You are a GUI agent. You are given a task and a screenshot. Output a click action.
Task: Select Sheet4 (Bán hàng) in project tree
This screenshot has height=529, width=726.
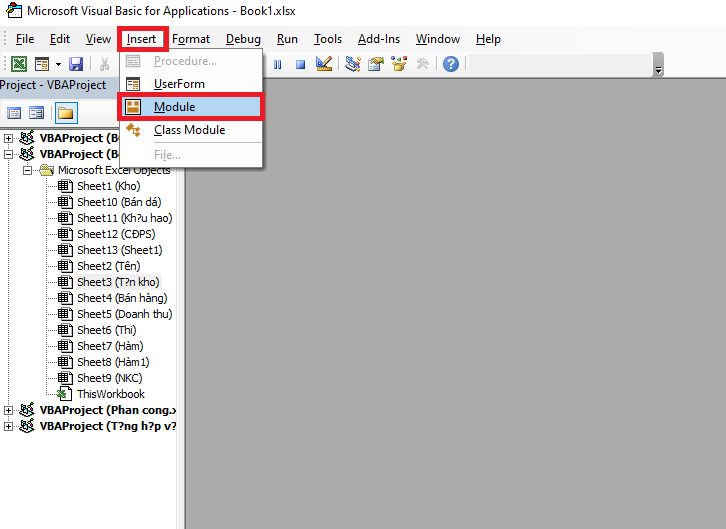pos(122,298)
